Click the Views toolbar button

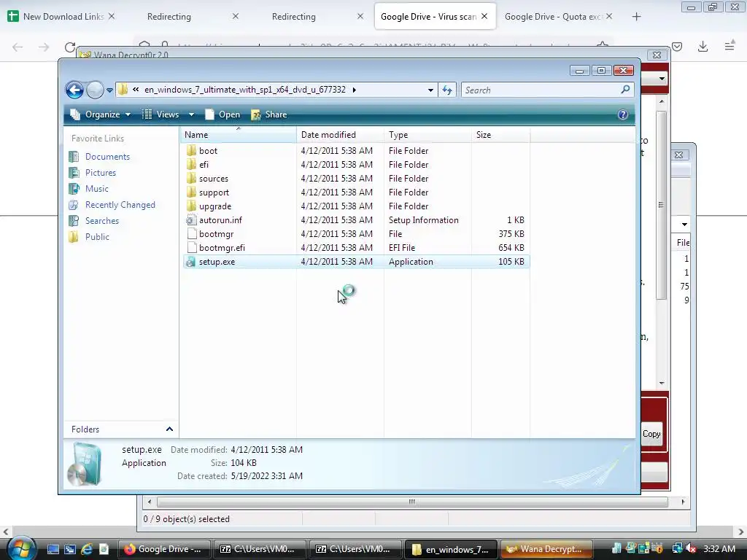point(161,114)
